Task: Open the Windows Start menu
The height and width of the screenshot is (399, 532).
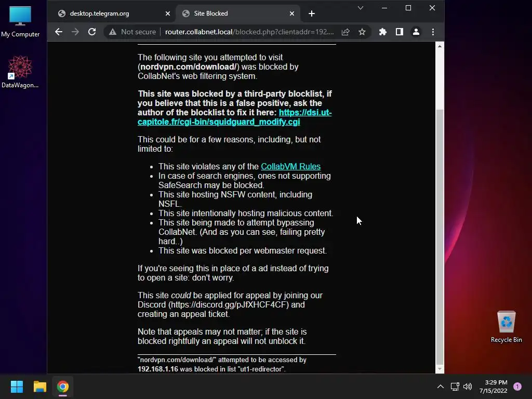Action: tap(17, 387)
